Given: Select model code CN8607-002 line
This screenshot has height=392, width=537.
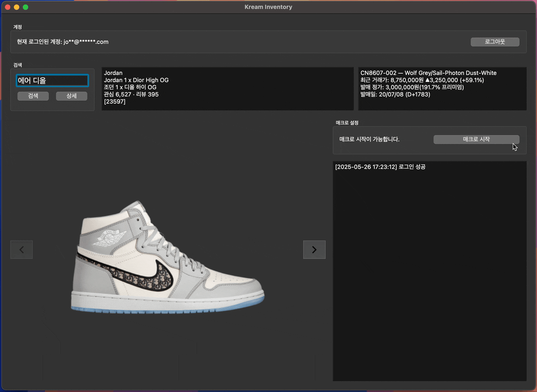Looking at the screenshot, I should tap(429, 73).
